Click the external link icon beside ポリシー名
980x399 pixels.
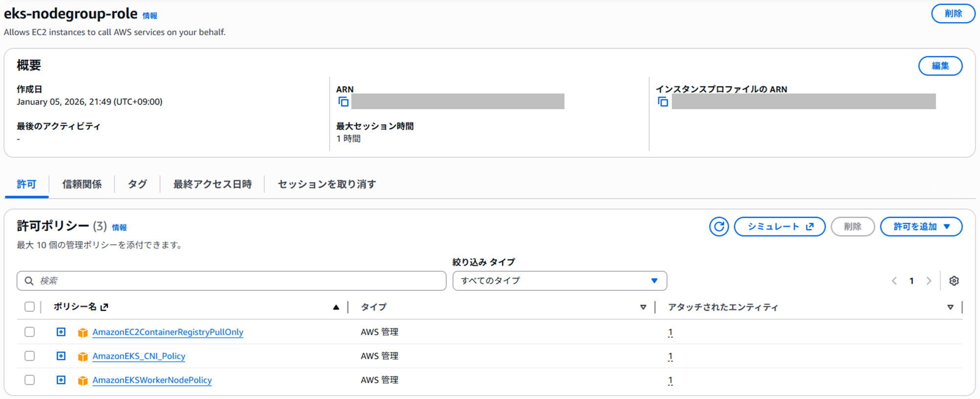click(x=104, y=307)
